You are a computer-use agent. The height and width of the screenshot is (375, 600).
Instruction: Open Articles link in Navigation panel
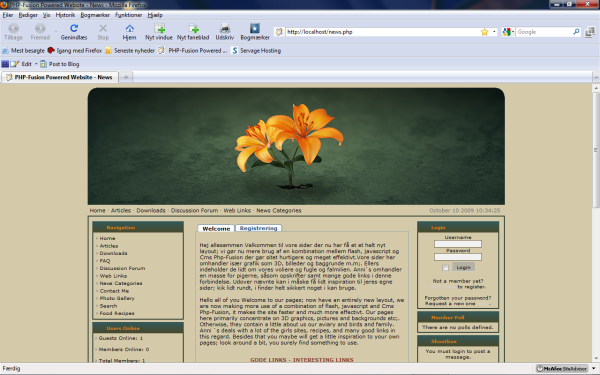coord(109,246)
